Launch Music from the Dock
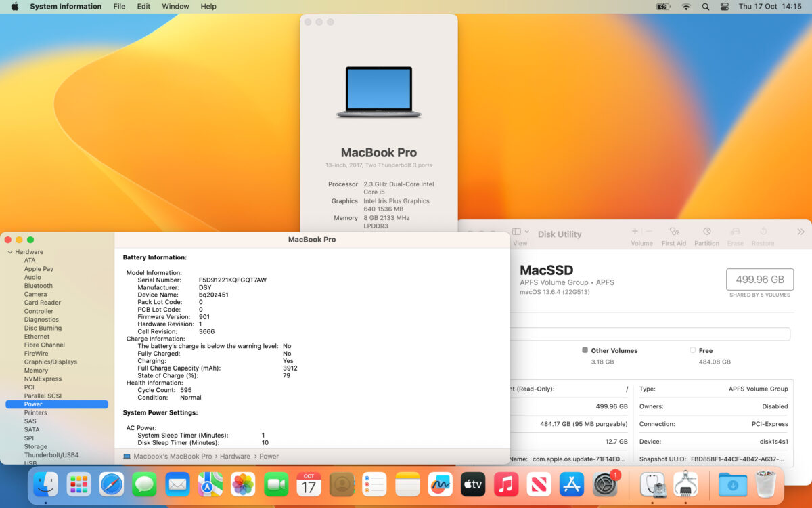812x508 pixels. pos(506,484)
